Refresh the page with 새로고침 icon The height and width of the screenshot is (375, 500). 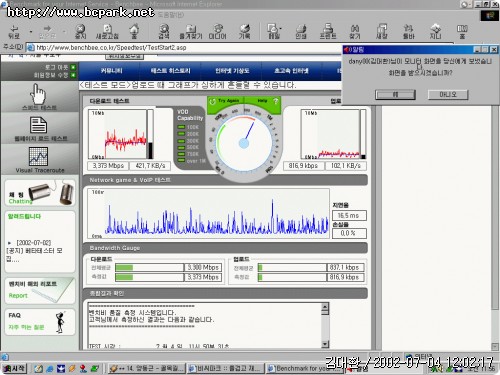pos(107,31)
